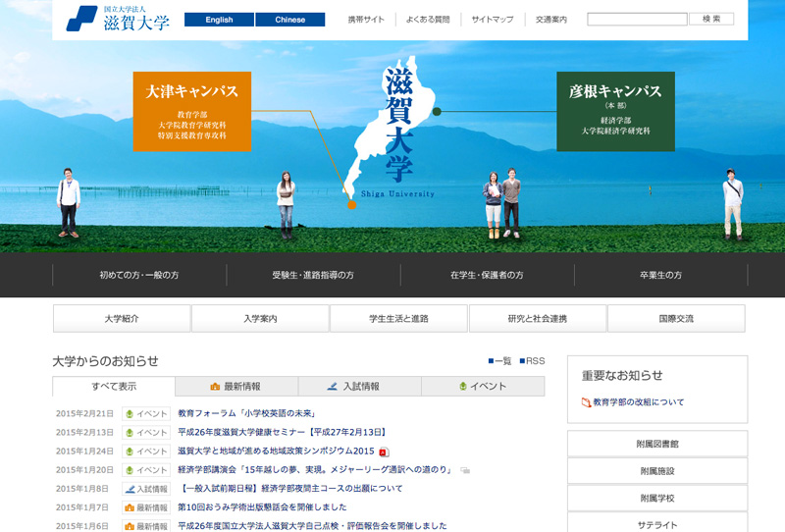This screenshot has width=785, height=532.
Task: Click イベント tag on 2015年2月21日 row
Action: [146, 414]
